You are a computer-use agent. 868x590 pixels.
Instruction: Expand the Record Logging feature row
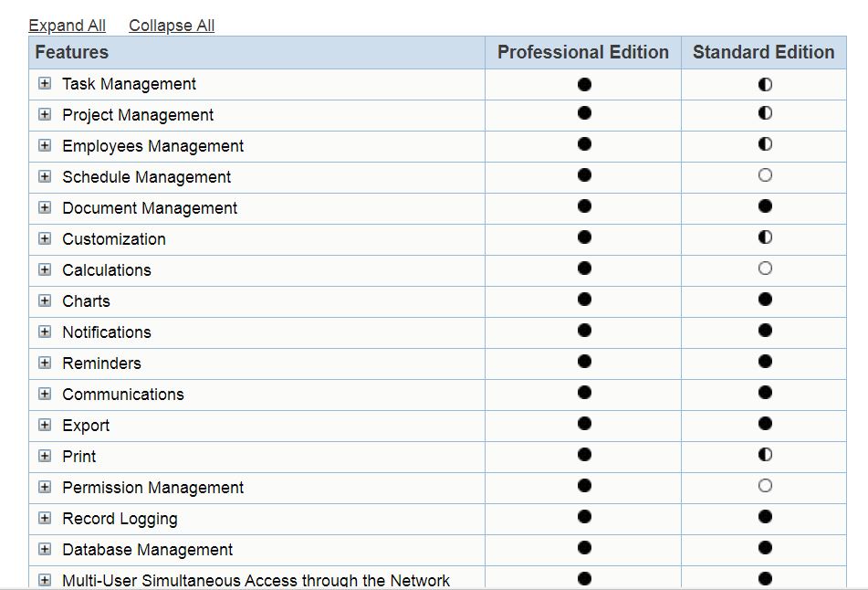45,518
